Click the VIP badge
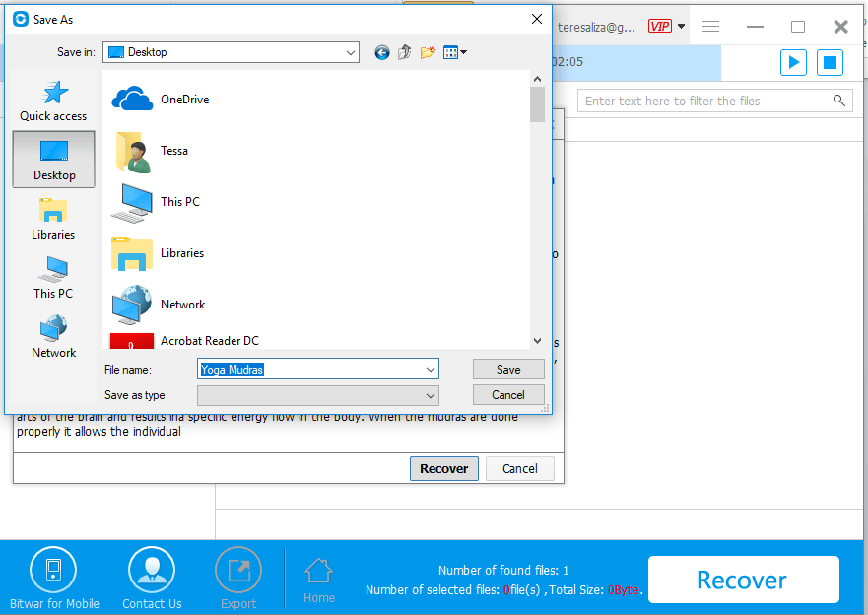This screenshot has height=615, width=868. 660,26
